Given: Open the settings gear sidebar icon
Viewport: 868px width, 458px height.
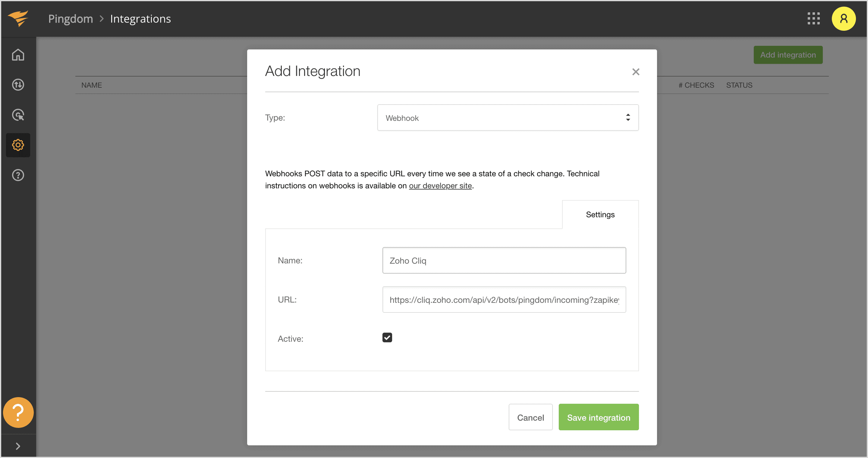Looking at the screenshot, I should 18,145.
